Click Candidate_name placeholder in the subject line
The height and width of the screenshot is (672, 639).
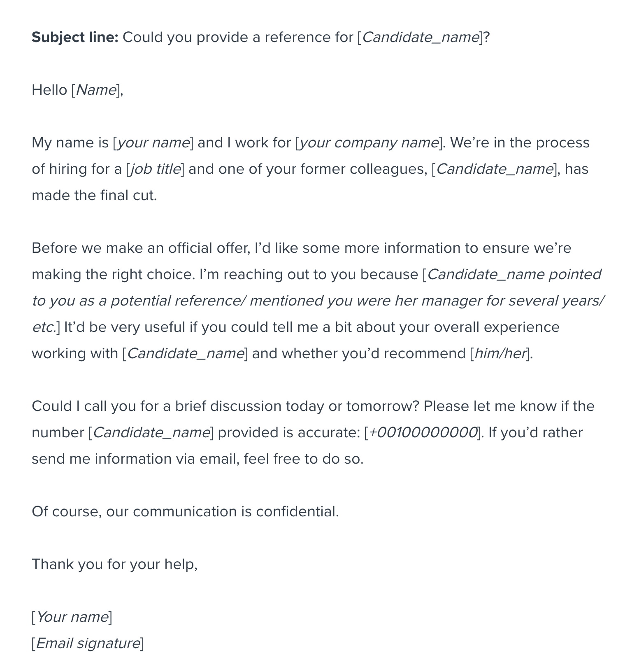pyautogui.click(x=420, y=37)
